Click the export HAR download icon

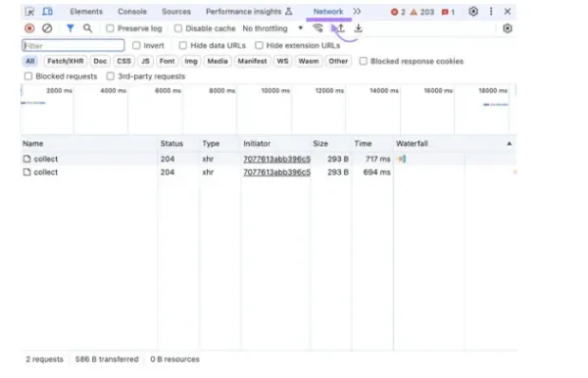[x=358, y=28]
